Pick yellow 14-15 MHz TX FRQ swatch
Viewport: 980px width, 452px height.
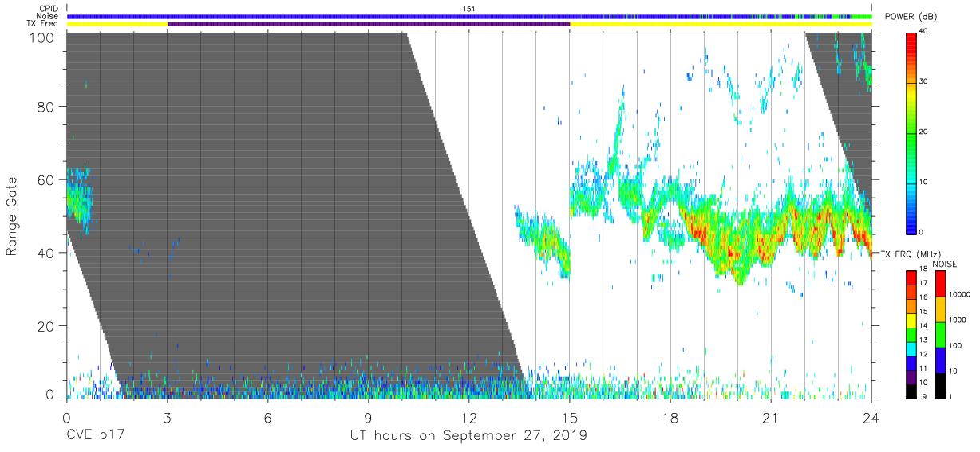pos(911,320)
